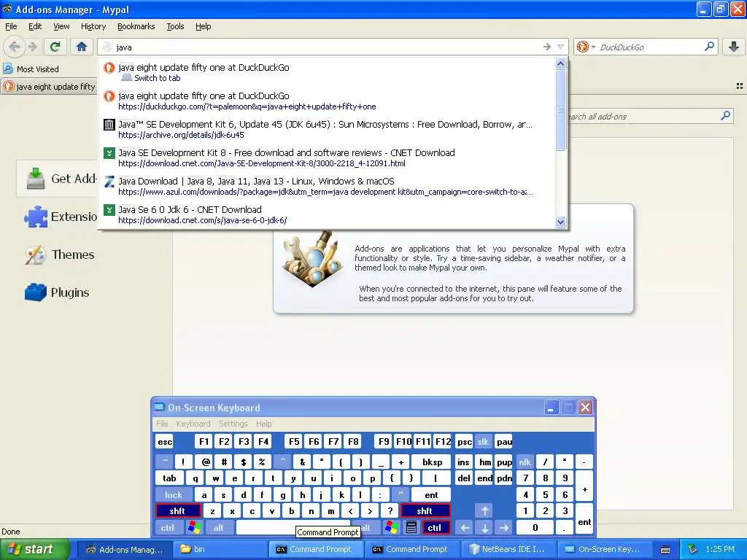Click the down arrow key on keyboard
Viewport: 747px width, 560px height.
click(x=484, y=528)
